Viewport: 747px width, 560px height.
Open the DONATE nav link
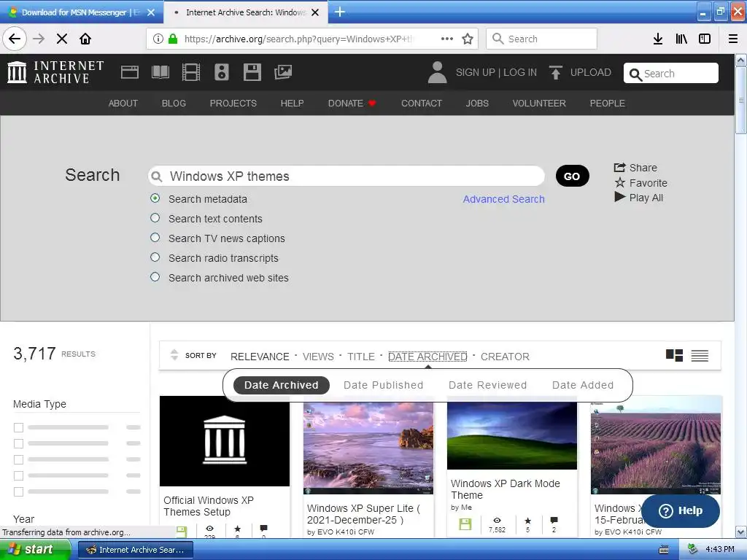click(352, 104)
